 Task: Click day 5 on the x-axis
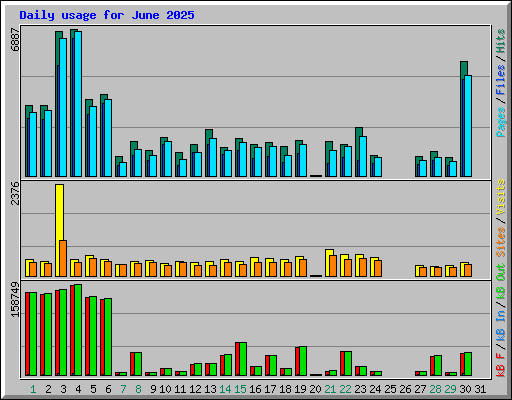pyautogui.click(x=93, y=389)
